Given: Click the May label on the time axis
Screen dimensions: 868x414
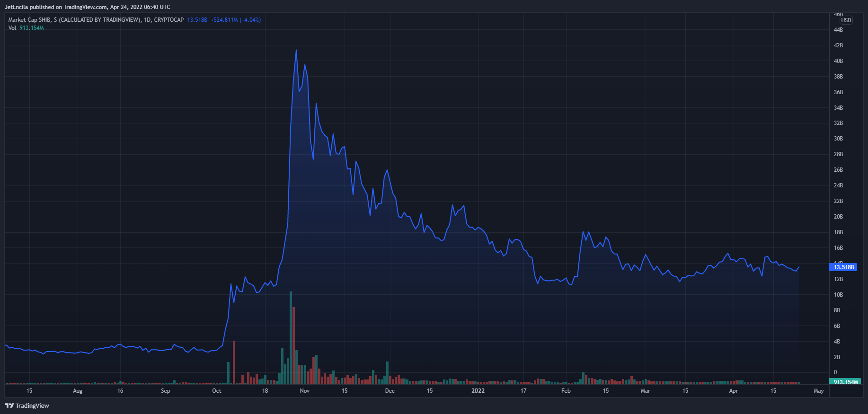Looking at the screenshot, I should click(819, 391).
